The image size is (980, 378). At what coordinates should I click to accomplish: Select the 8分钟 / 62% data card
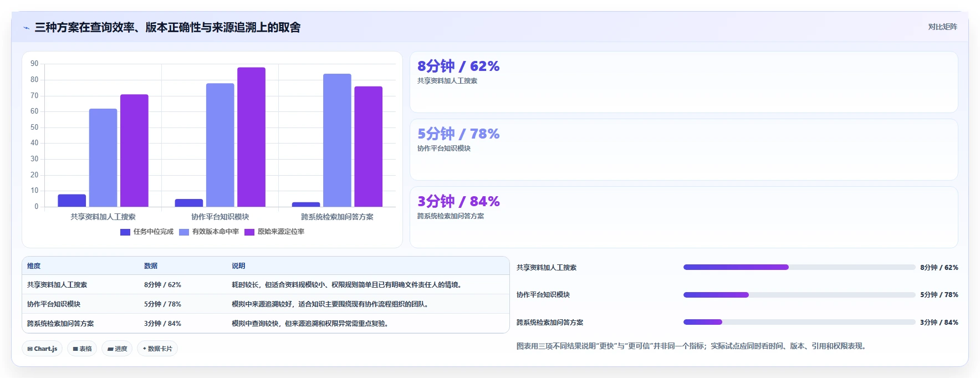pos(684,82)
